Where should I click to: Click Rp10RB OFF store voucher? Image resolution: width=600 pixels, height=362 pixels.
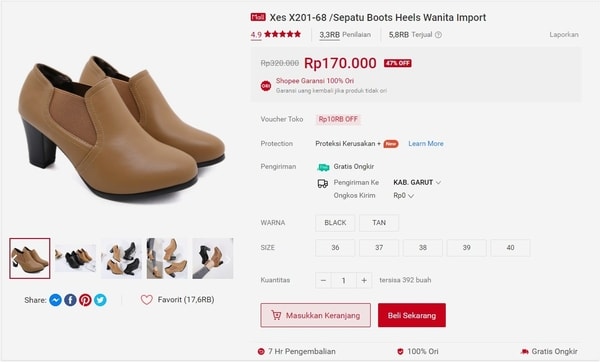[x=338, y=119]
